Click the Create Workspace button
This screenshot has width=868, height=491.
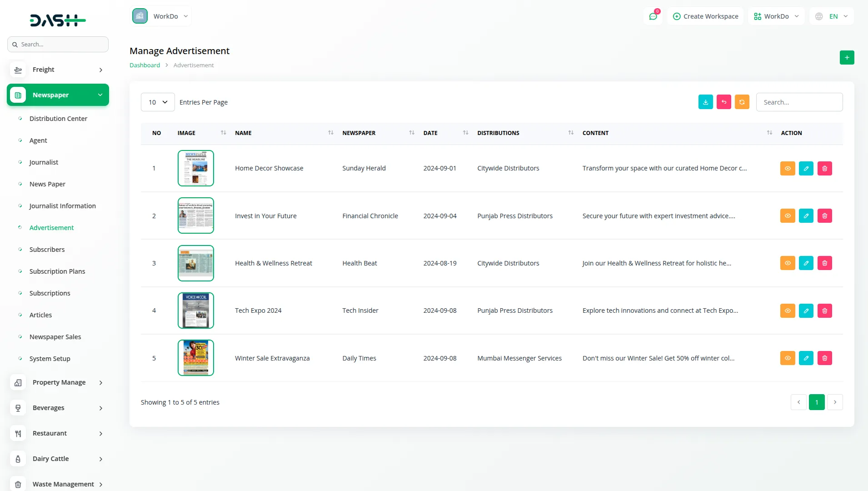coord(705,16)
